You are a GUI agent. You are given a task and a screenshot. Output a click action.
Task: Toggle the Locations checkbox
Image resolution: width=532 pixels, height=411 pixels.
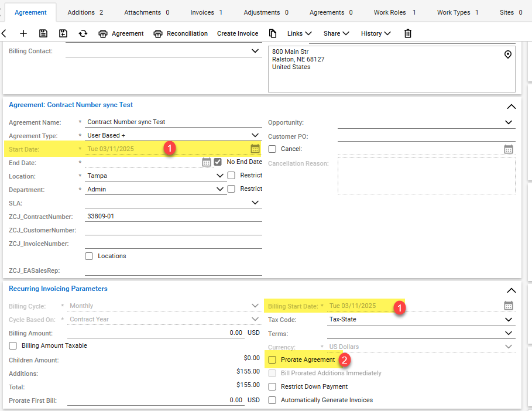click(x=89, y=256)
